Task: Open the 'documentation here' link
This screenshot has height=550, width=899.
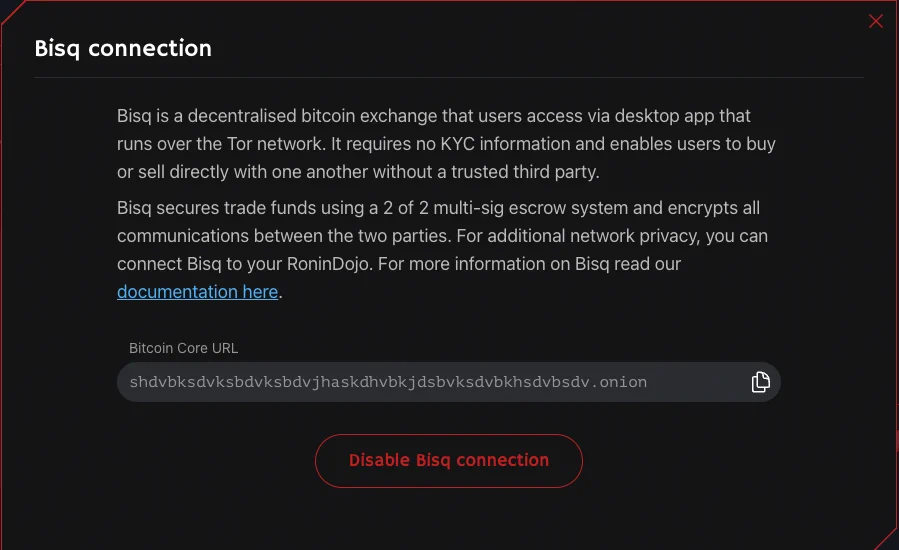Action: (197, 292)
